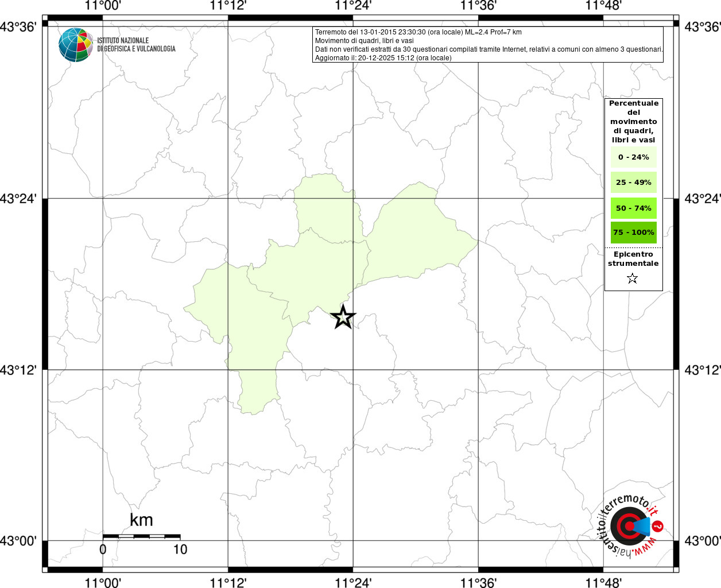Click the top axis label 11°12'
The height and width of the screenshot is (588, 721).
tap(228, 6)
